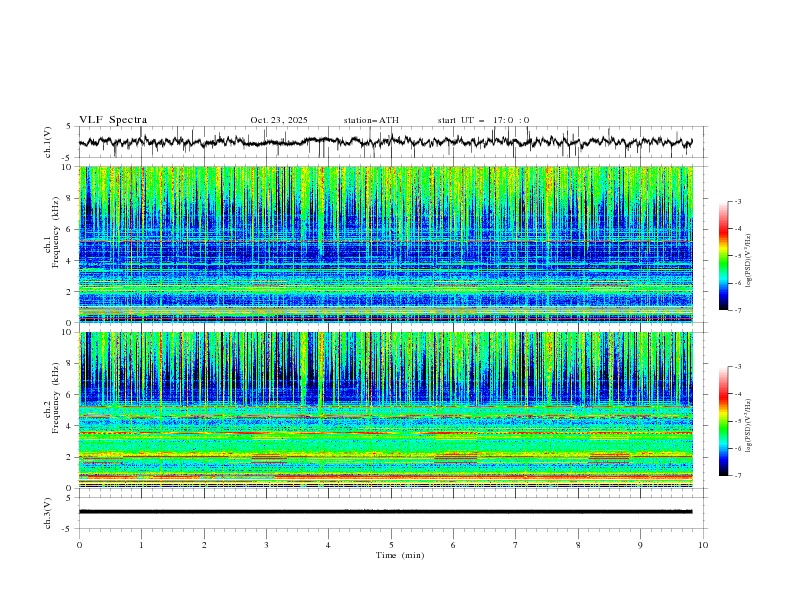Click time axis tick label "4"
This screenshot has height=612, width=792.
click(328, 545)
